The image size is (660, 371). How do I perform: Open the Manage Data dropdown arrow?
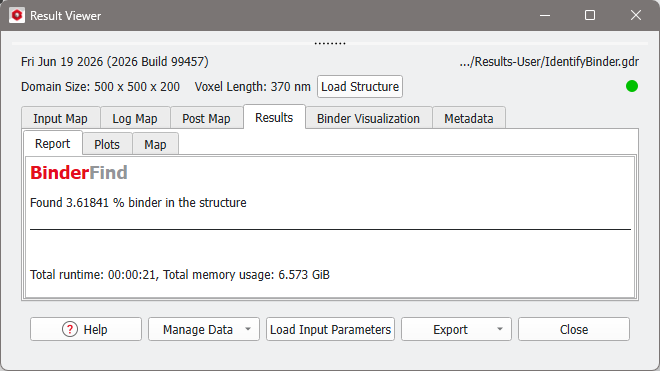248,329
